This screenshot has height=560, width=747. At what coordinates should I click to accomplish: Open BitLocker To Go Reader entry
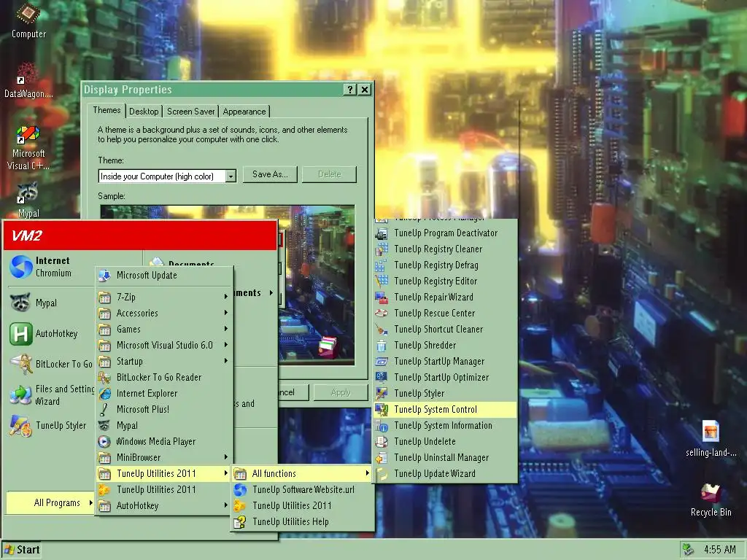pyautogui.click(x=164, y=378)
